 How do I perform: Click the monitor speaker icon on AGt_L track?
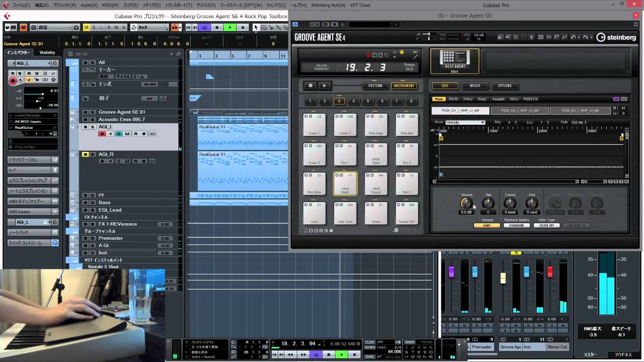pos(111,134)
